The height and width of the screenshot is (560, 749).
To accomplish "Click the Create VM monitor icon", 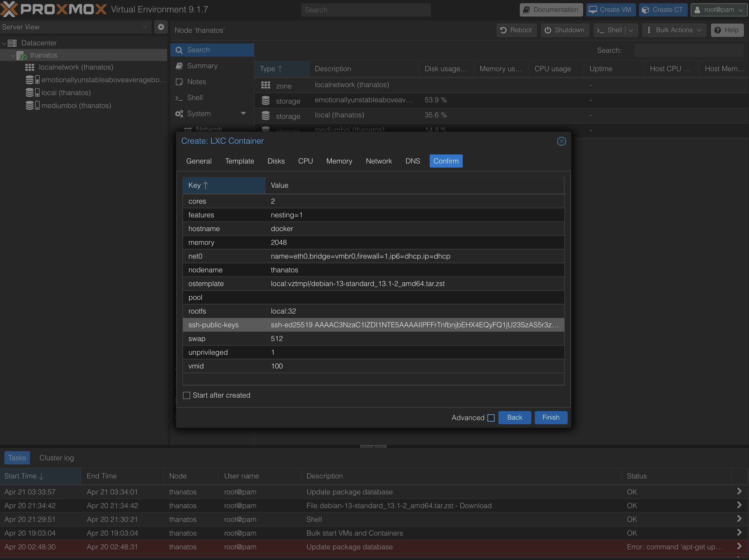I will 593,10.
